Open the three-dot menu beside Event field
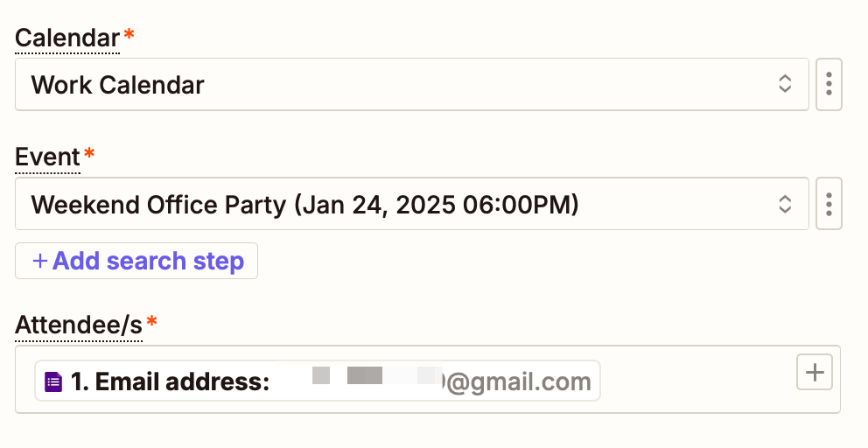The image size is (868, 448). tap(829, 204)
